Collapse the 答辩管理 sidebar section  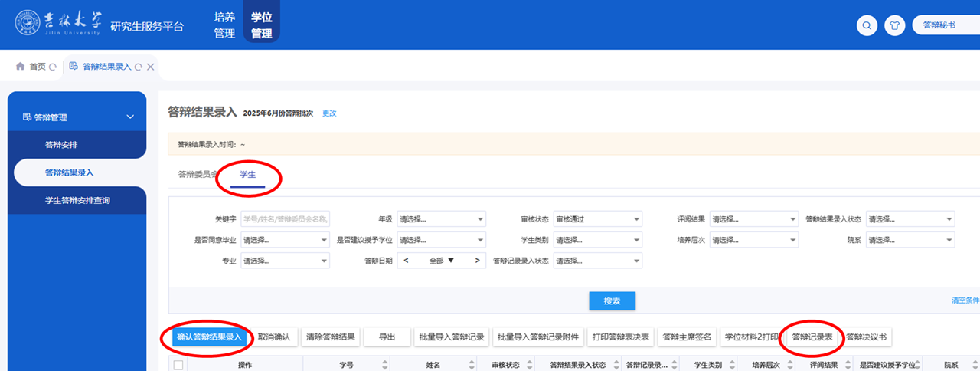pos(130,117)
